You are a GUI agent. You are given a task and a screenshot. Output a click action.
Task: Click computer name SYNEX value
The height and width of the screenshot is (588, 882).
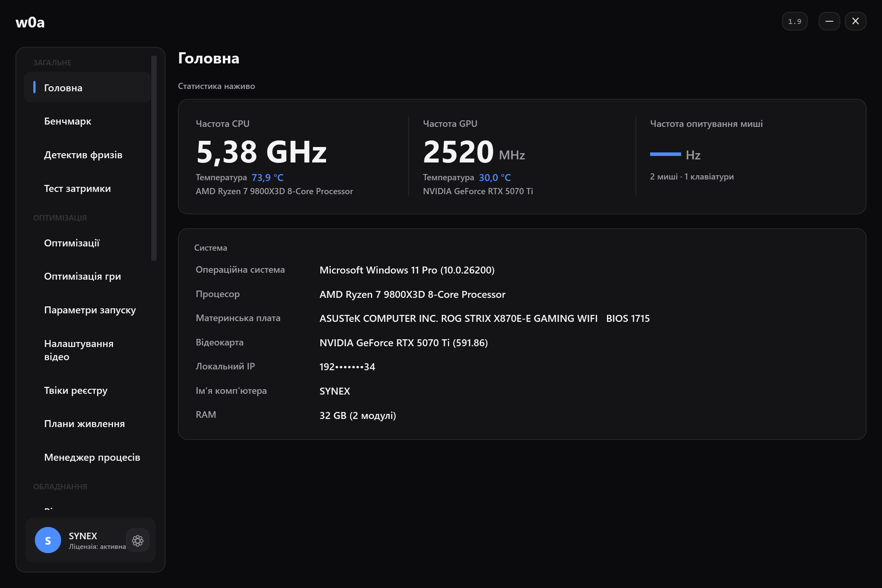(335, 391)
